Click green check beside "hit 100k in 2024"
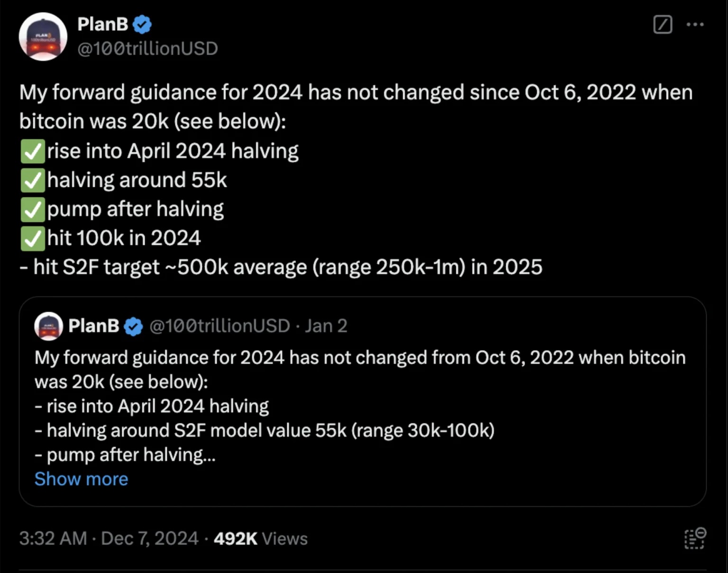This screenshot has width=728, height=573. 33,238
